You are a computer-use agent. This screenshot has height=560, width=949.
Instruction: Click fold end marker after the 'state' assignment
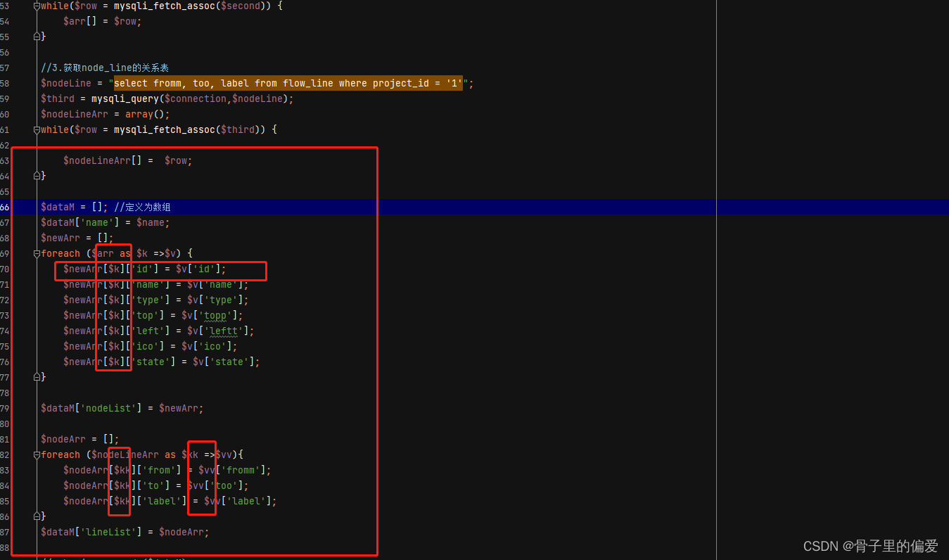point(37,377)
